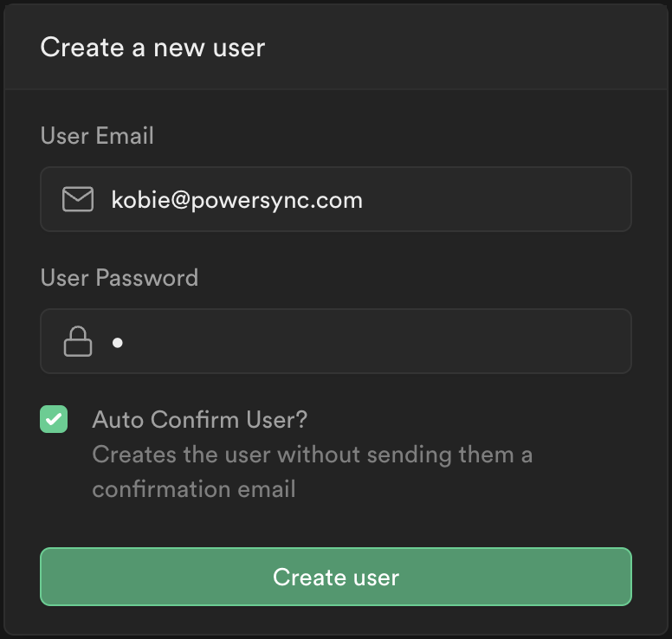Click the dialog header bar area
Viewport: 672px width, 639px height.
coord(336,47)
